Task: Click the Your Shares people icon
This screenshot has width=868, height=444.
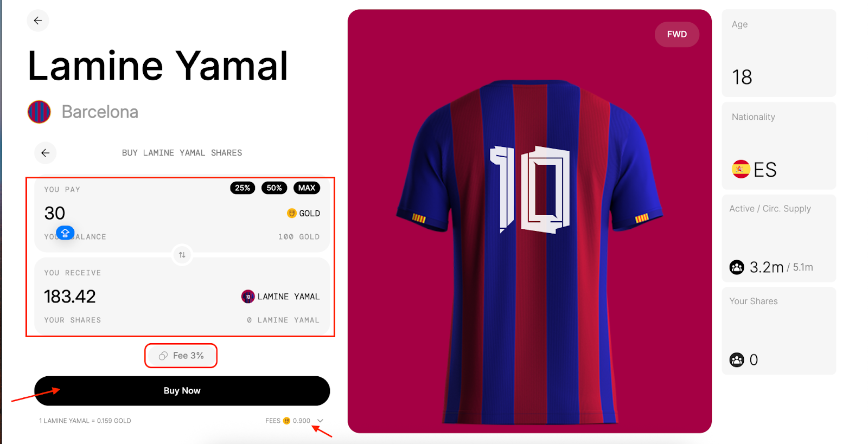Action: pos(737,360)
